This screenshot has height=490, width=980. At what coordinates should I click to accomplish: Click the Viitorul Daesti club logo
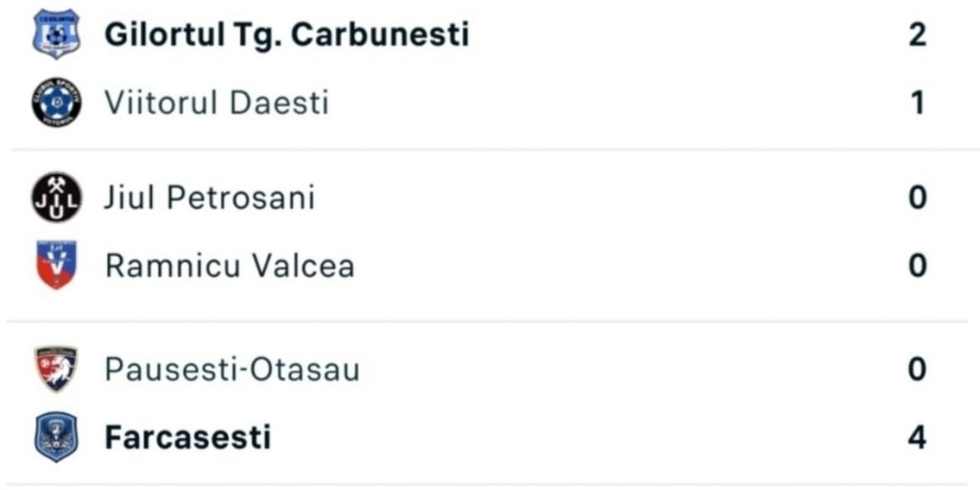56,102
